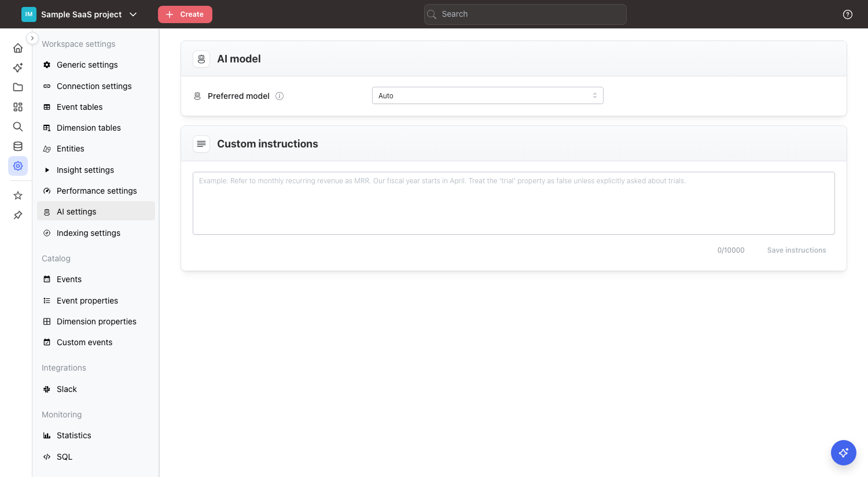The width and height of the screenshot is (868, 477).
Task: Click the floating AI assistant button
Action: click(x=843, y=452)
